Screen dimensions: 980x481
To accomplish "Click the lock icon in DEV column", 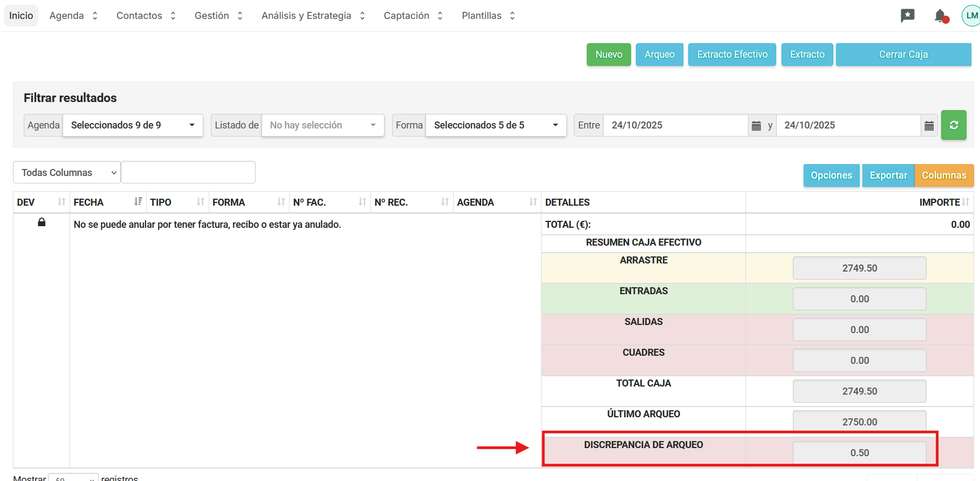I will pos(42,222).
